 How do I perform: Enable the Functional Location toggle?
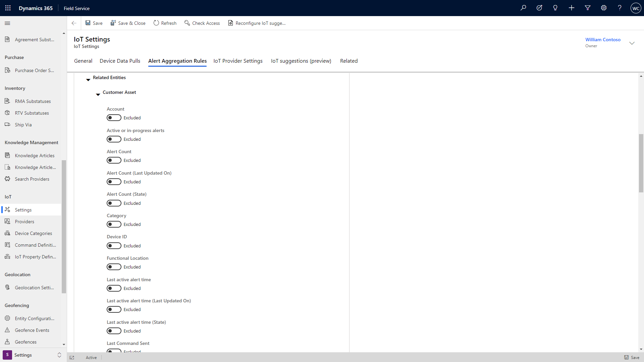[x=114, y=266]
